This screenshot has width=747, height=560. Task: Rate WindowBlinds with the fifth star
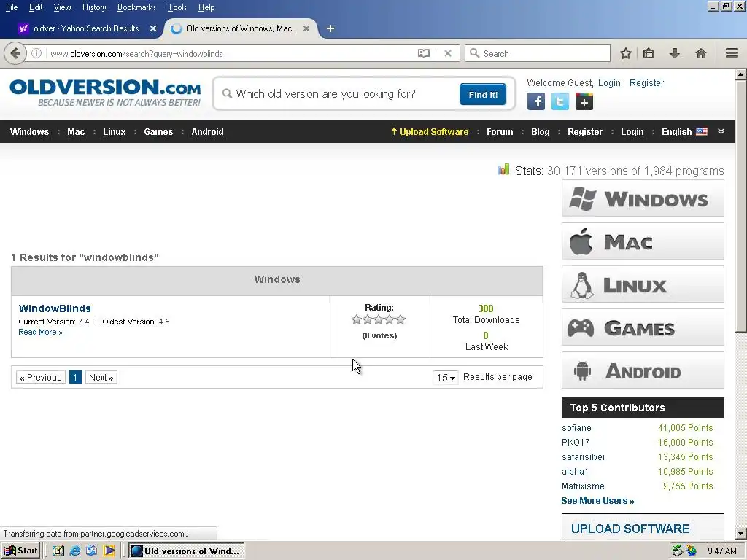click(400, 319)
